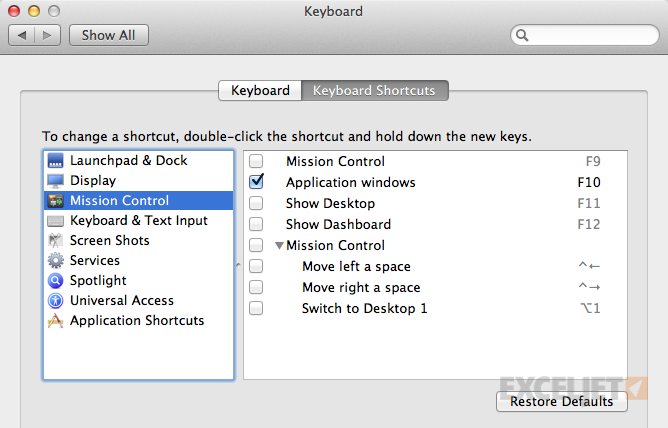Enable the Mission Control F9 checkbox

pos(256,161)
